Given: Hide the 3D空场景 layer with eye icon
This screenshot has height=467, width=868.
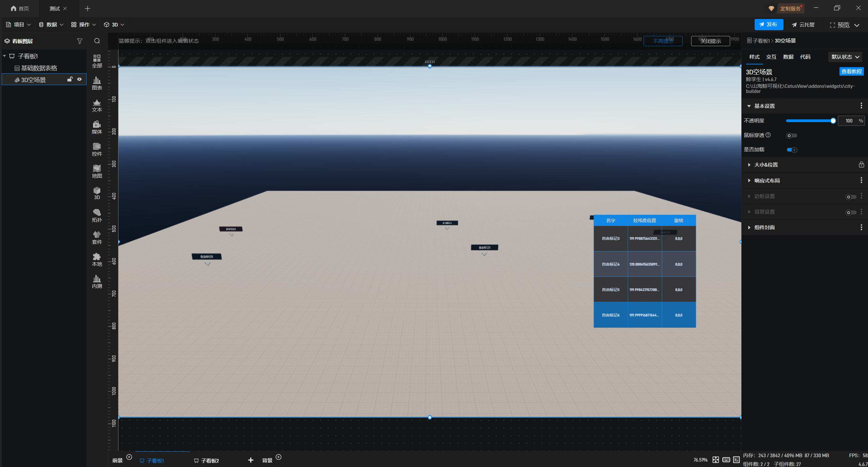Looking at the screenshot, I should click(79, 79).
